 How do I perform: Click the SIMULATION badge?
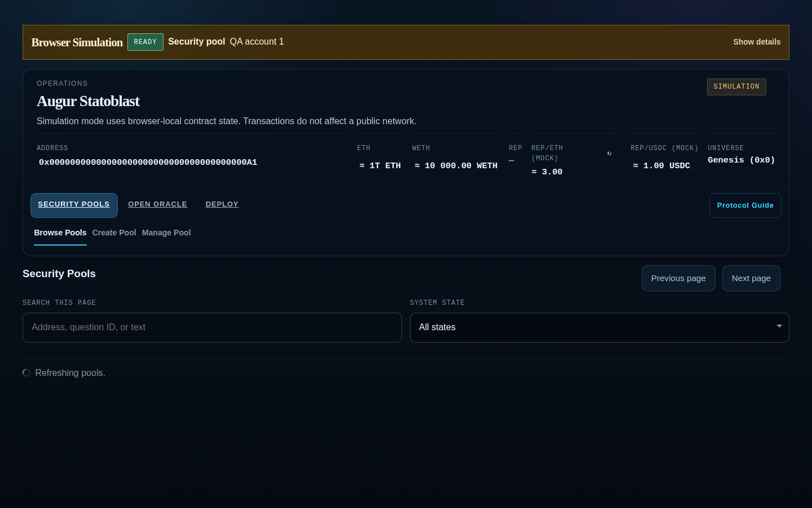(x=736, y=87)
